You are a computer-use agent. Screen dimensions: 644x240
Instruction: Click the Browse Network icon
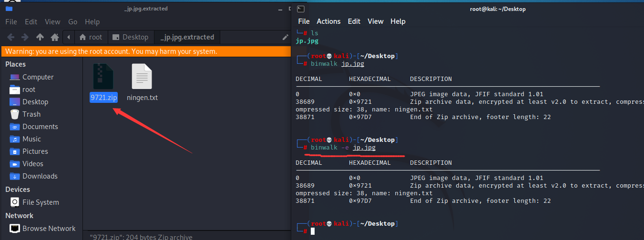coord(15,229)
